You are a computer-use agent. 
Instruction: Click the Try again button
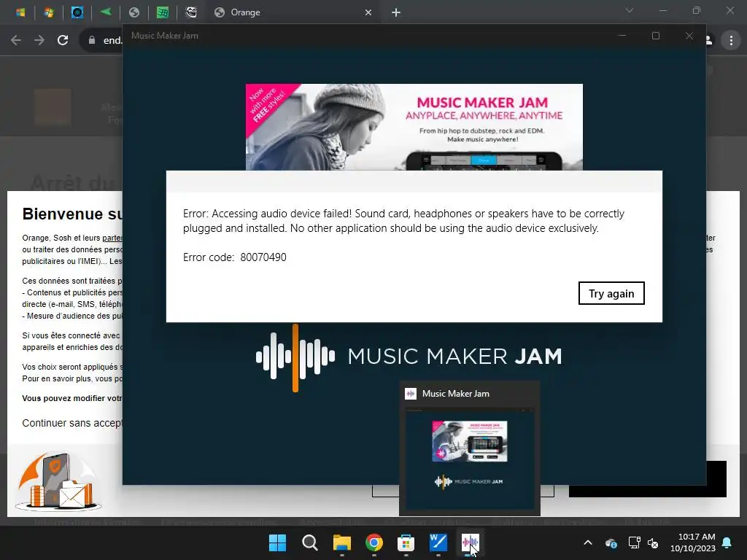[x=611, y=293]
